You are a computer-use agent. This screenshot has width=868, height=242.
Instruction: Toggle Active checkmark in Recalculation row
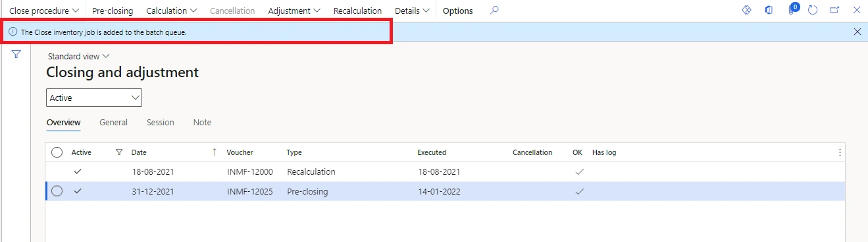click(78, 171)
